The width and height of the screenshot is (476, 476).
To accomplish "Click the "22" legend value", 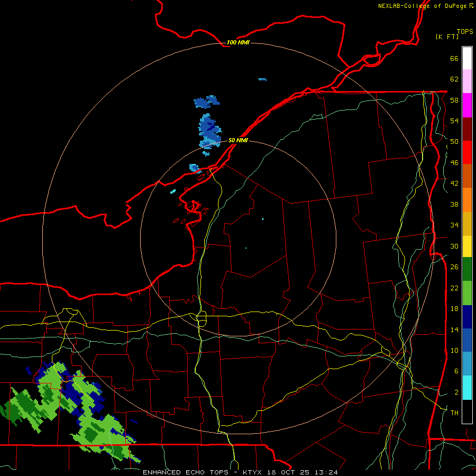I will click(454, 288).
